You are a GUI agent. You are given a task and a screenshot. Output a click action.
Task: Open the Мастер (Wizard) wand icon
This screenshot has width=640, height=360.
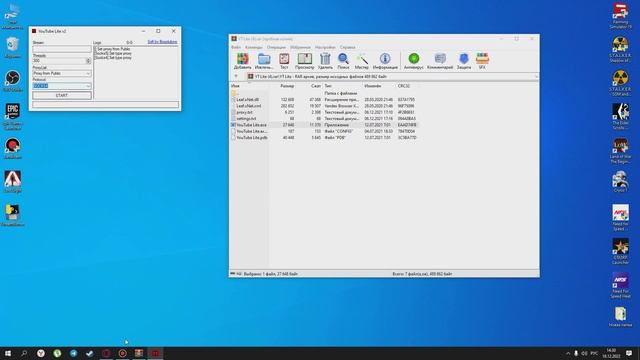pyautogui.click(x=362, y=61)
